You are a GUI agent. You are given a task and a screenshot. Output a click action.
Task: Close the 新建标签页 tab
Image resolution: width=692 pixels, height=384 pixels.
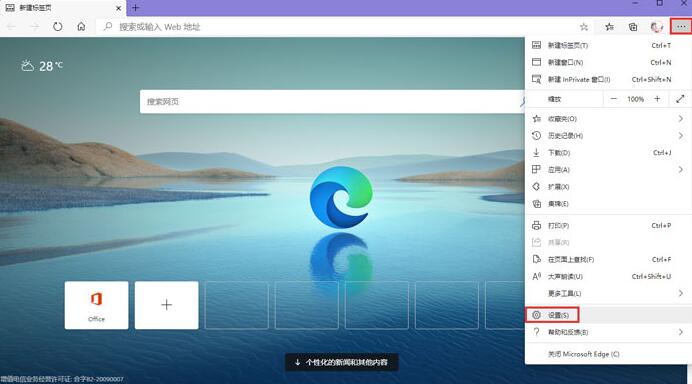118,8
